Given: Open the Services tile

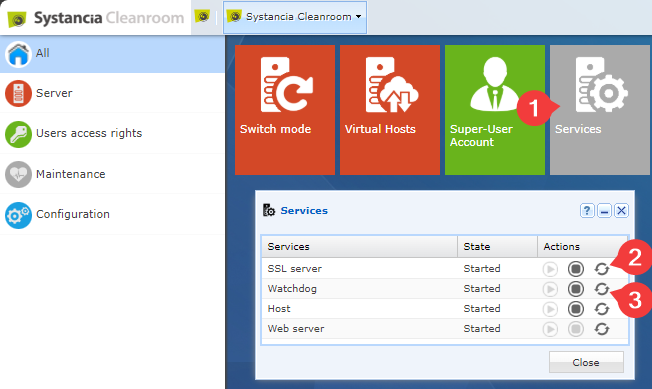Looking at the screenshot, I should click(x=600, y=110).
